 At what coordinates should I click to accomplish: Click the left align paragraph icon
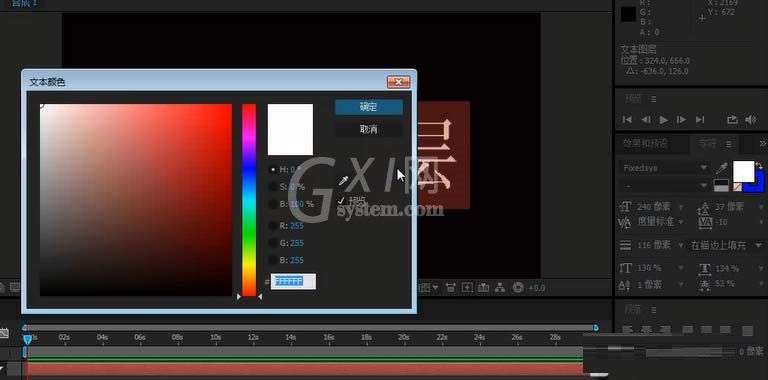(628, 331)
